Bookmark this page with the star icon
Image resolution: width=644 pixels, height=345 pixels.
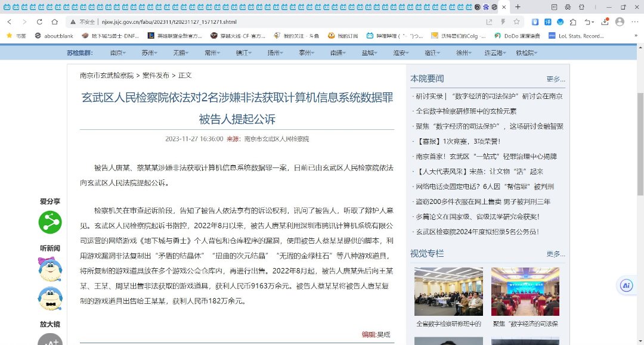click(x=516, y=21)
